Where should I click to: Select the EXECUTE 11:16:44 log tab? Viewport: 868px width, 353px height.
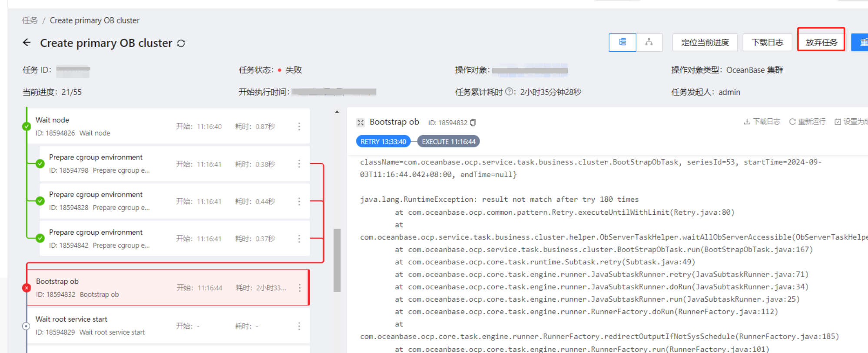(x=448, y=142)
